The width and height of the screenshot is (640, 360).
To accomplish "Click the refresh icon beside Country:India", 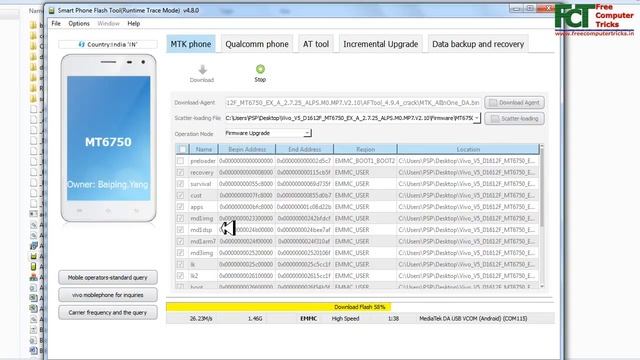I will click(82, 44).
